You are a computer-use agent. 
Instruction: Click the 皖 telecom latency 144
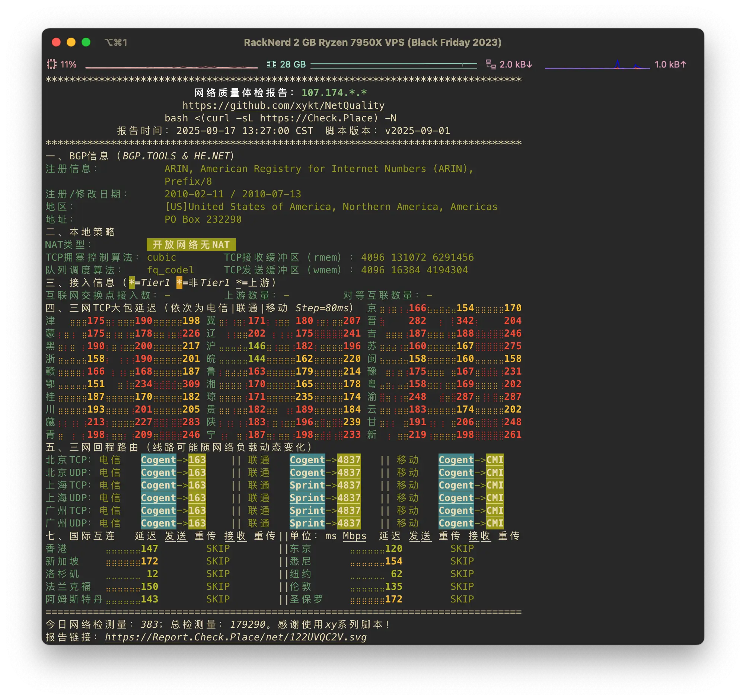point(257,359)
